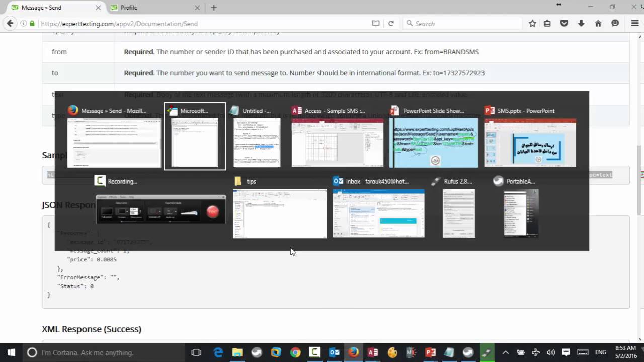This screenshot has width=644, height=362.
Task: Click the URL address field
Action: pos(201,24)
